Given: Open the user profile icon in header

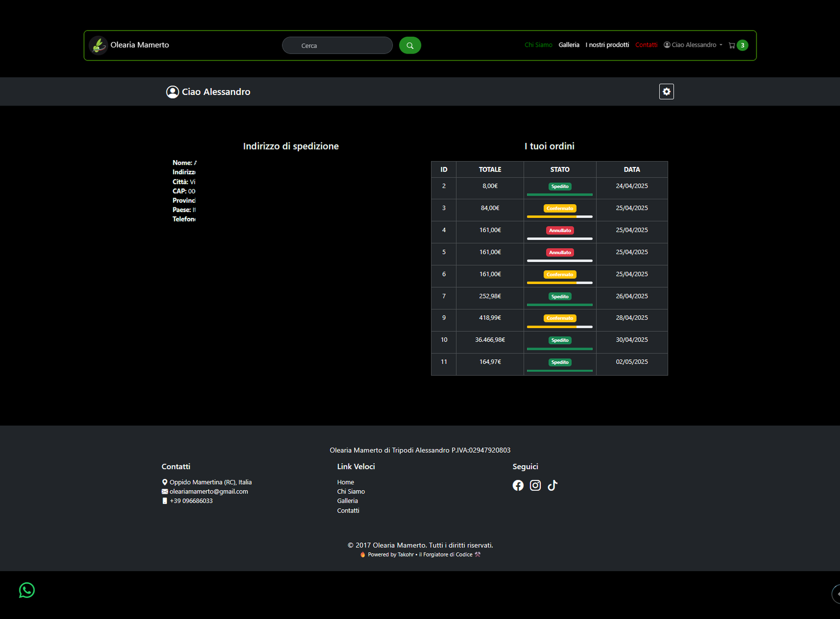Looking at the screenshot, I should point(666,45).
